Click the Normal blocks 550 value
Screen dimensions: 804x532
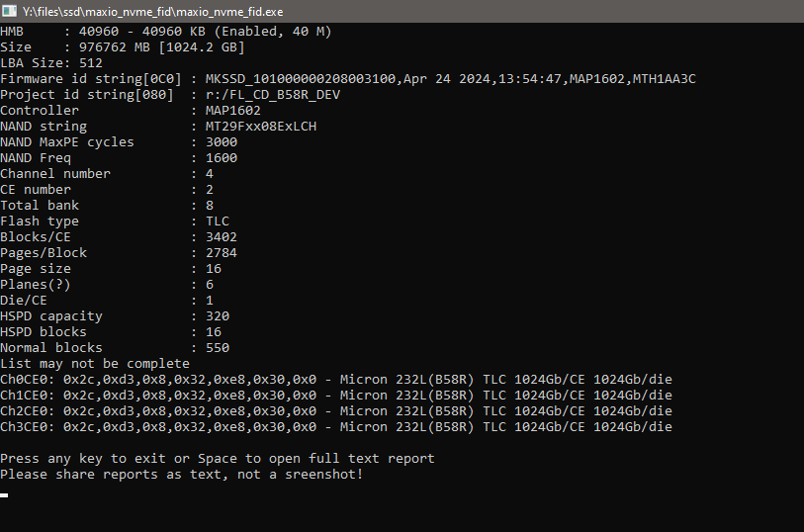pos(218,348)
